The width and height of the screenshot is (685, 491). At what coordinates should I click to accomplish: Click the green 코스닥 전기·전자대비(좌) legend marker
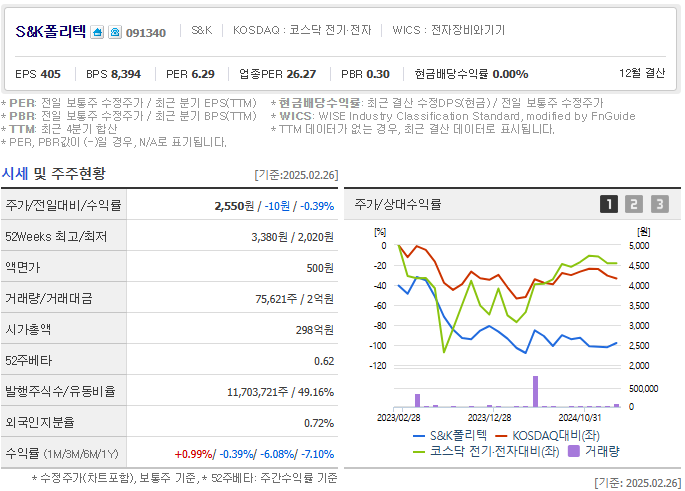pos(419,452)
